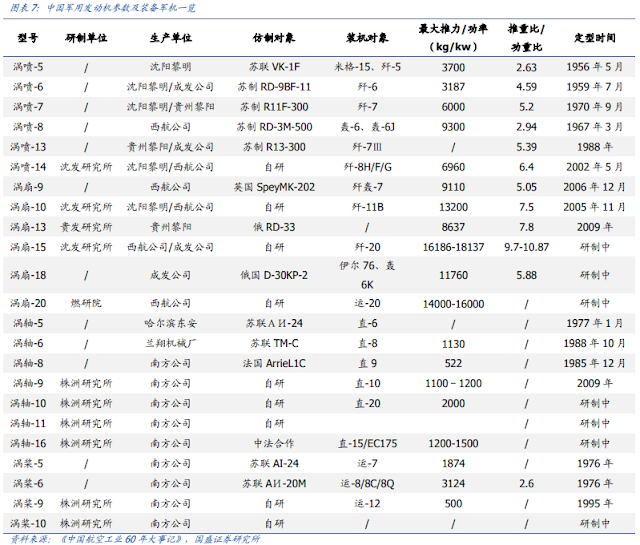Select the 推重比/功重比 column header

526,38
